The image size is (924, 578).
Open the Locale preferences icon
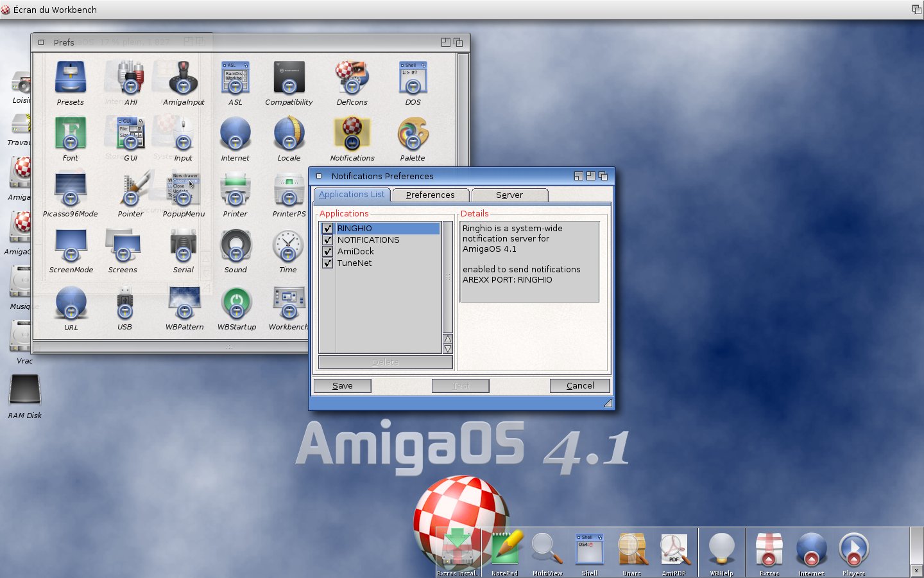point(289,134)
